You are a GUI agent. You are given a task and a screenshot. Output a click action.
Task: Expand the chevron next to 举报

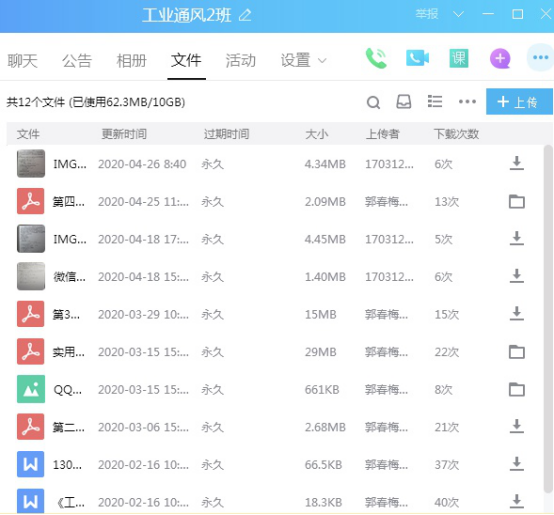(x=458, y=14)
